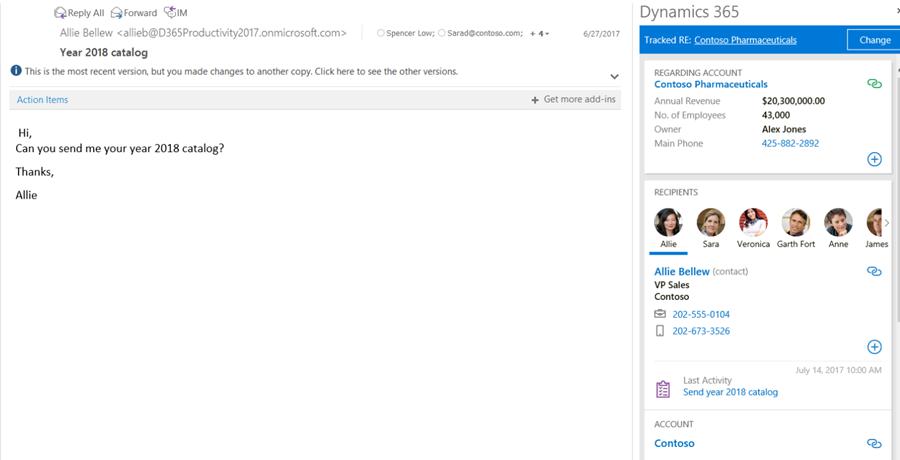Click the Reply All button
Image resolution: width=900 pixels, height=460 pixels.
click(x=79, y=13)
